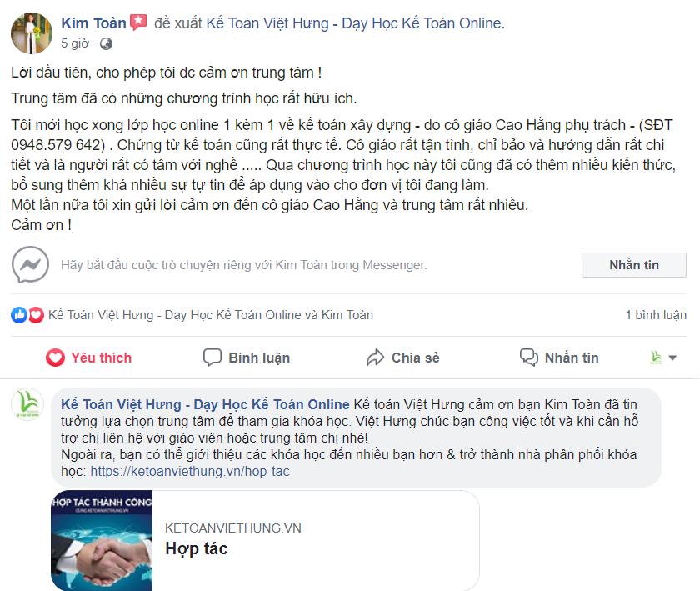This screenshot has height=591, width=700.
Task: Open the ketoanviethung.vn/hop-tac link
Action: 190,471
